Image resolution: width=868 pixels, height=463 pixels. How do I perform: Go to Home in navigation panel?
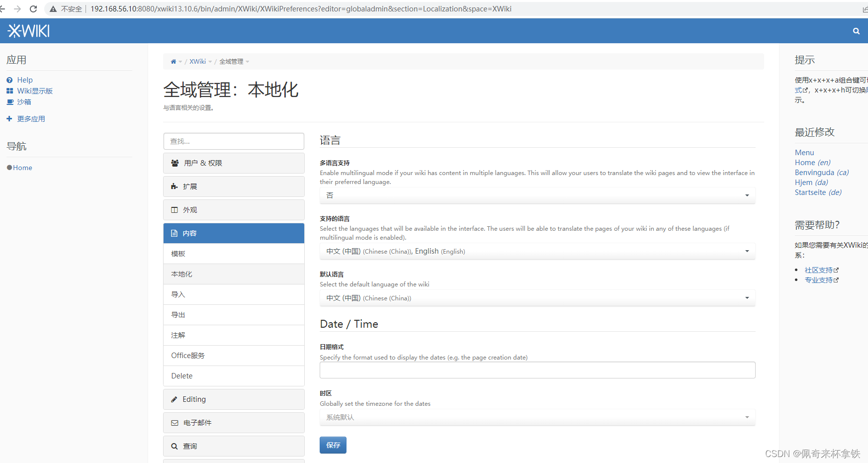click(x=22, y=168)
